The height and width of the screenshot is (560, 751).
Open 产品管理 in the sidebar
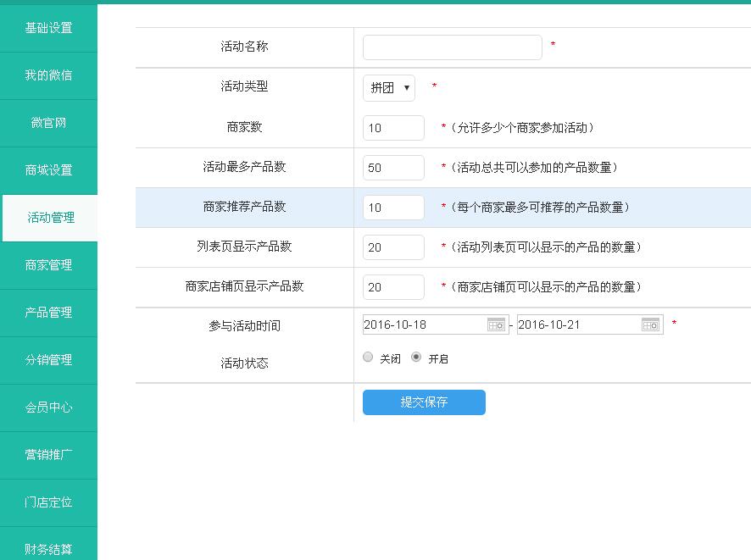48,313
